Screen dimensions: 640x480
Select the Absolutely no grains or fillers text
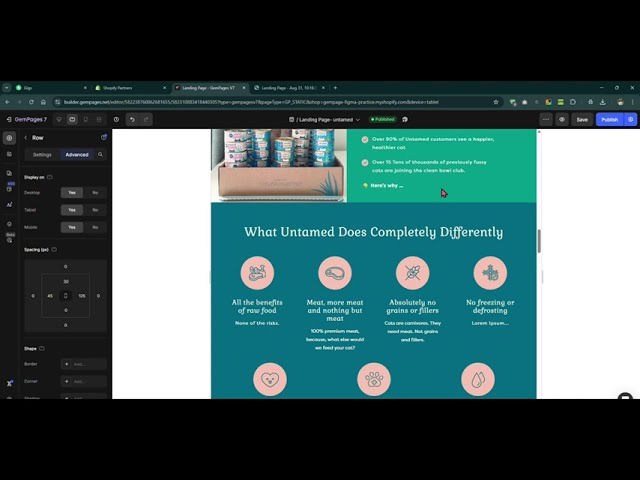[x=413, y=307]
